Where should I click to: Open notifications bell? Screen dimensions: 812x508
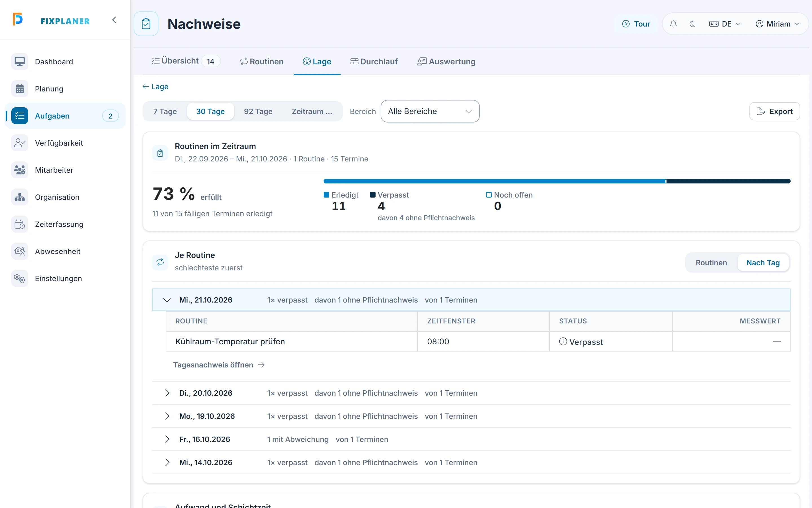(673, 24)
